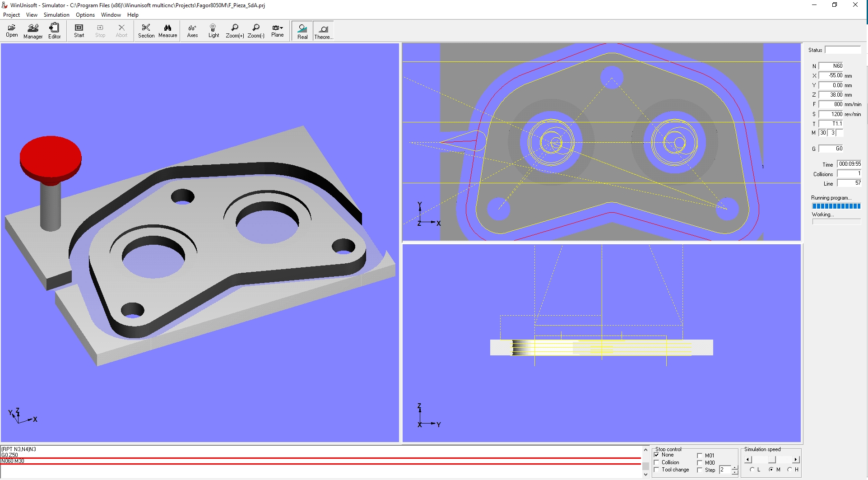
Task: Open the Simulation menu
Action: (56, 15)
